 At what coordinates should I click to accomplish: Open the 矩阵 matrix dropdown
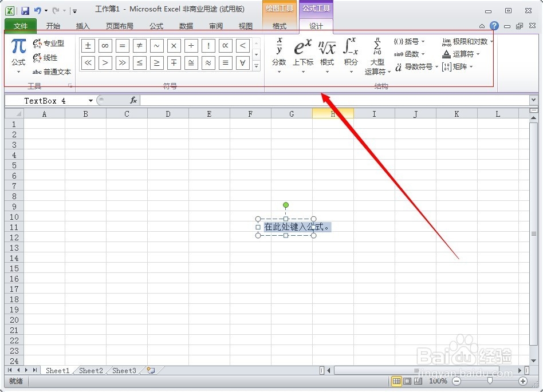point(458,67)
